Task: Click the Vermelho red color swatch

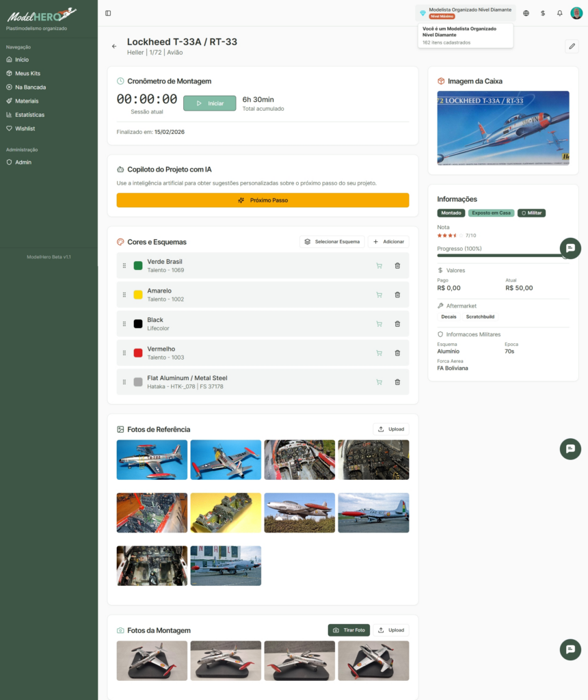Action: point(138,353)
